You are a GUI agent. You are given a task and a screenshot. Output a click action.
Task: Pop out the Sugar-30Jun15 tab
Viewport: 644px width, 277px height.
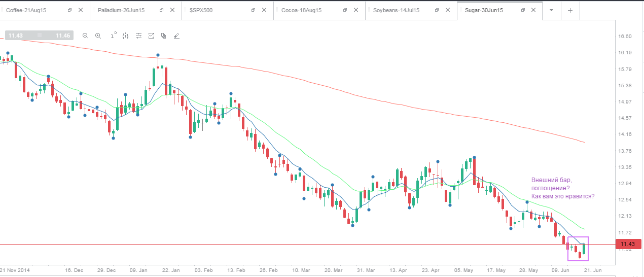click(x=524, y=10)
